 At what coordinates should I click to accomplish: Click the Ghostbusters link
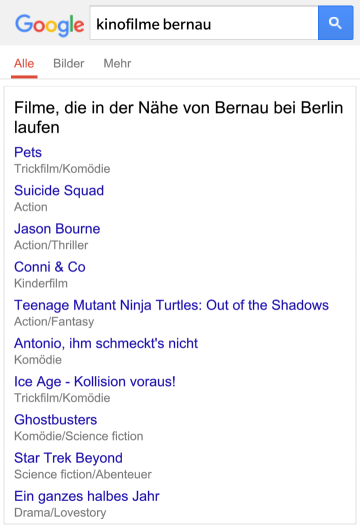56,420
